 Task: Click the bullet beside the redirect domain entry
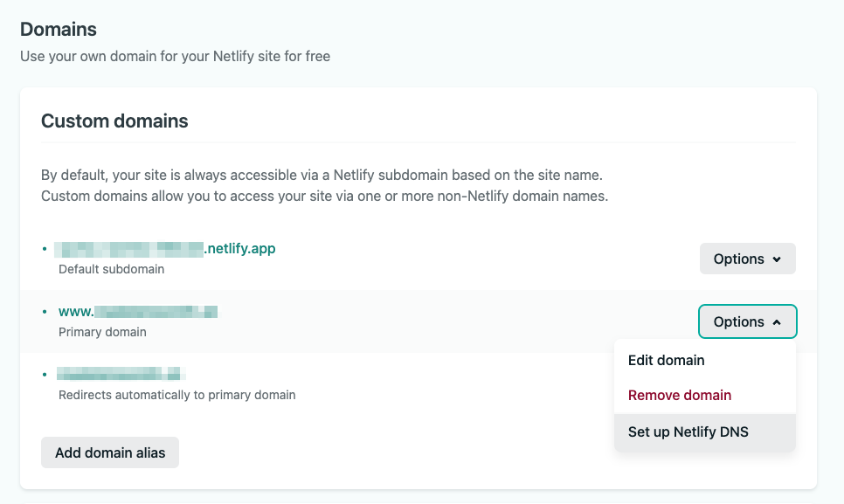click(45, 372)
